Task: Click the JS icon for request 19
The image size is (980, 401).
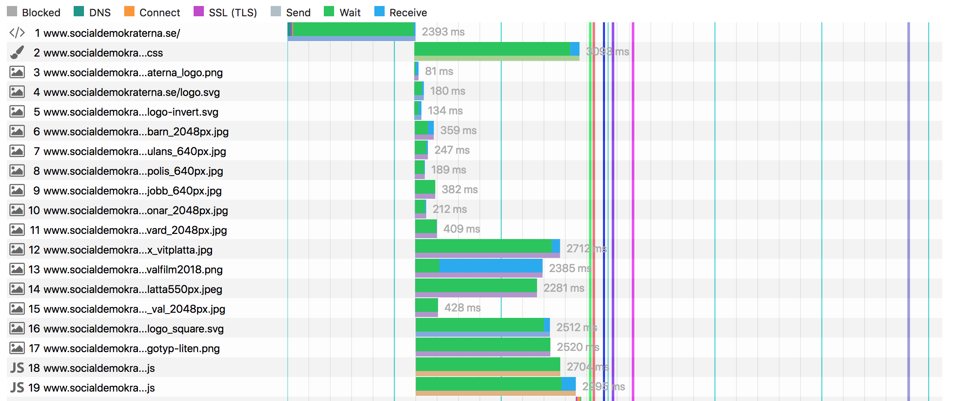Action: click(x=17, y=388)
